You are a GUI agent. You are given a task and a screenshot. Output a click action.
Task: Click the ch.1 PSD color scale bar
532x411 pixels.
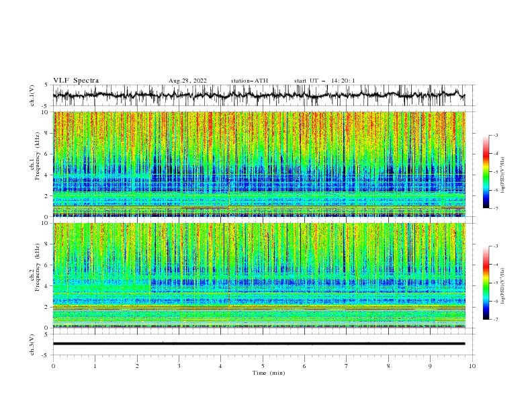tap(486, 171)
